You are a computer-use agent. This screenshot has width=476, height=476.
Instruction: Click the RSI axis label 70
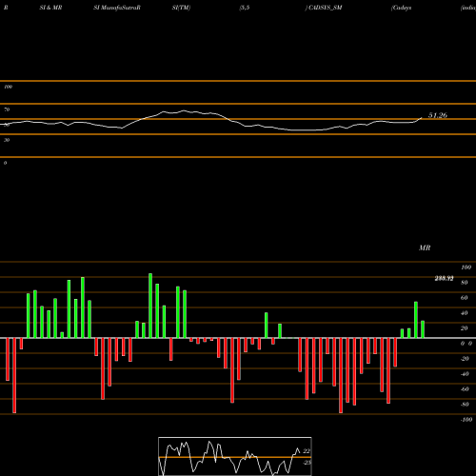point(7,109)
